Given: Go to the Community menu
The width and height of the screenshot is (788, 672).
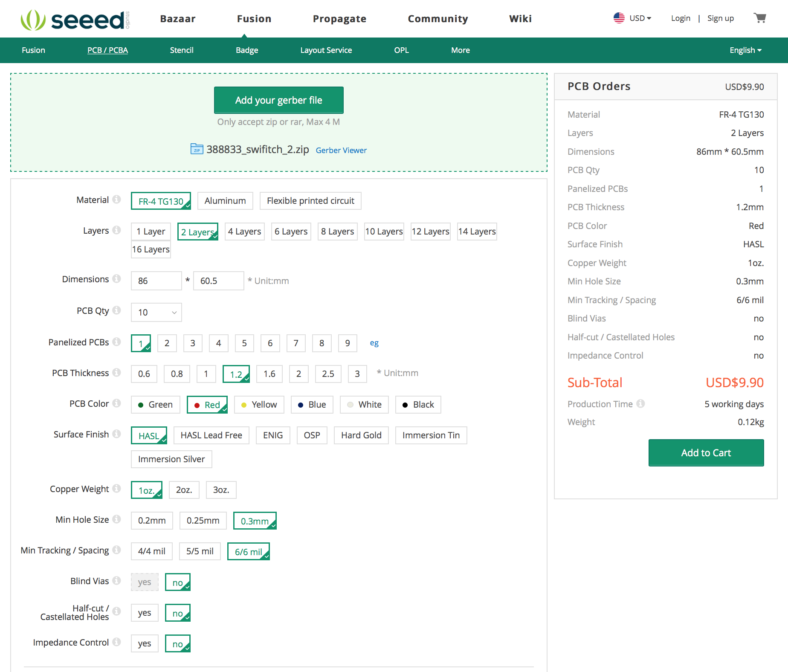Looking at the screenshot, I should pos(438,19).
